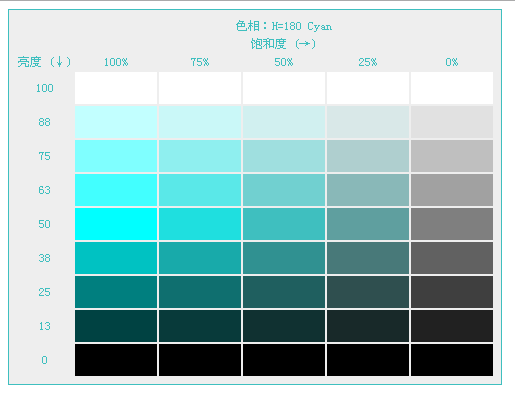515x401 pixels.
Task: Select swatch at brightness 50, saturation 75%
Action: coord(200,224)
